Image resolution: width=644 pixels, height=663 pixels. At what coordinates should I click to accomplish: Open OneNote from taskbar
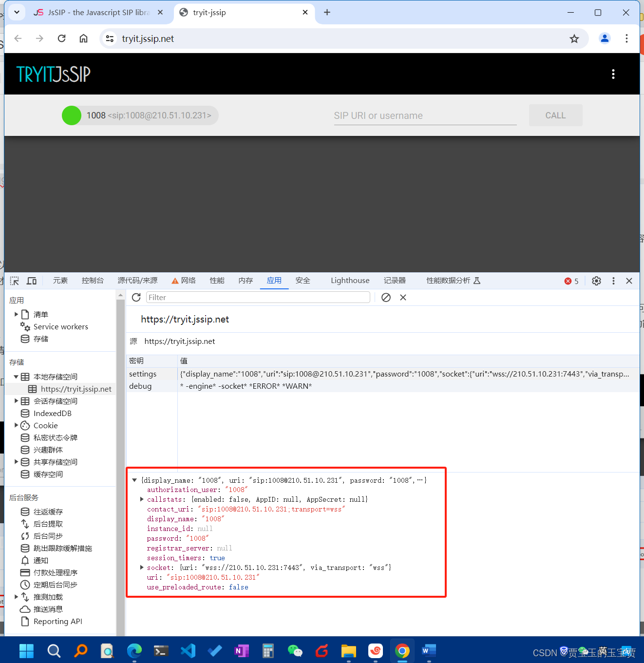[x=242, y=651]
